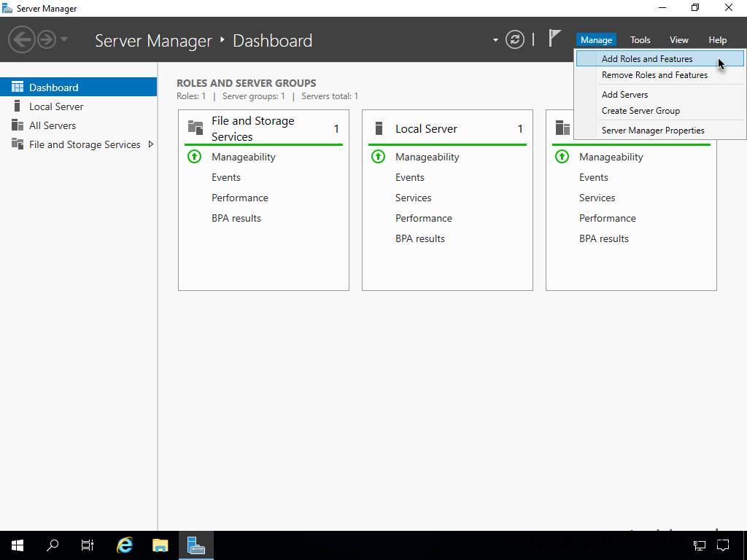Select Dashboard in the sidebar
Screen dimensions: 747x560
[x=78, y=87]
